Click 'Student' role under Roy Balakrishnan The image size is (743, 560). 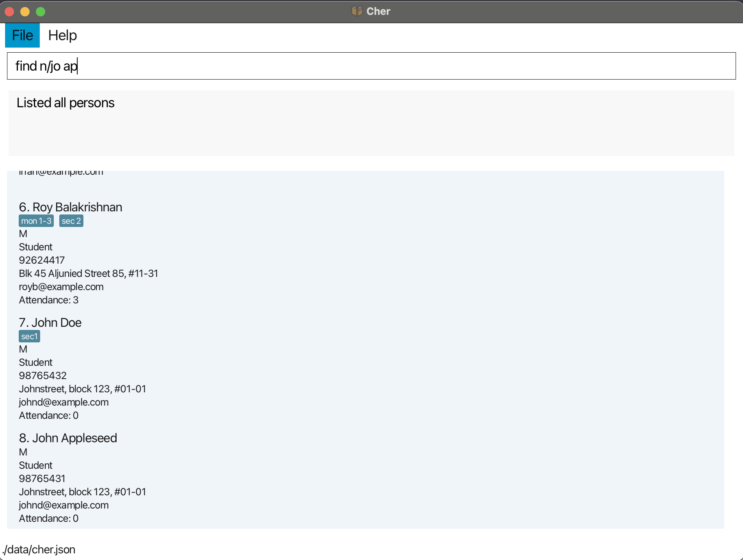(x=35, y=247)
